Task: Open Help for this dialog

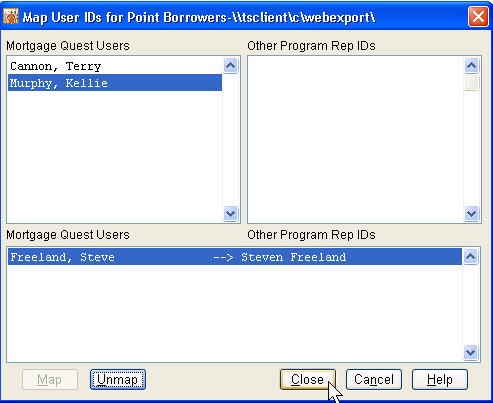Action: click(440, 379)
